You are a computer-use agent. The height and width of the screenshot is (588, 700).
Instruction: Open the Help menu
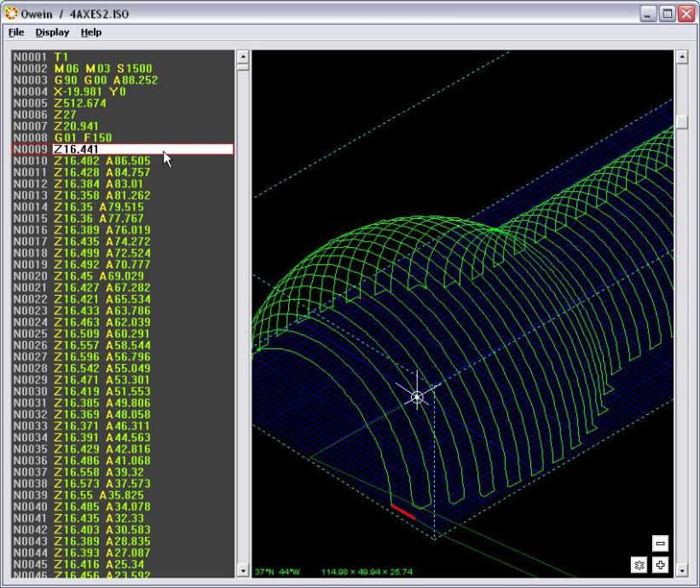pos(91,32)
